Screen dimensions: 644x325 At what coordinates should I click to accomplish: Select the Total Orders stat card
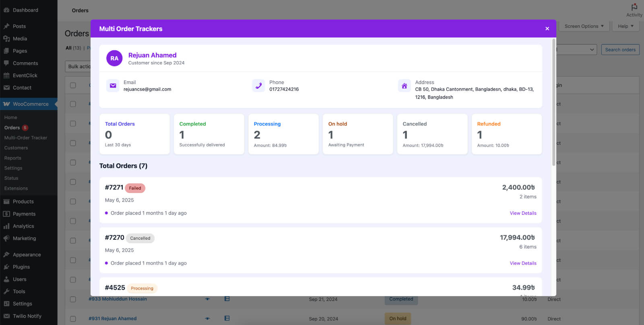tap(134, 134)
